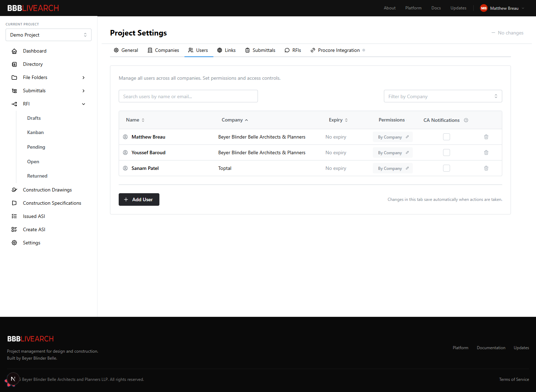Switch to the Companies tab
536x392 pixels.
pos(163,50)
